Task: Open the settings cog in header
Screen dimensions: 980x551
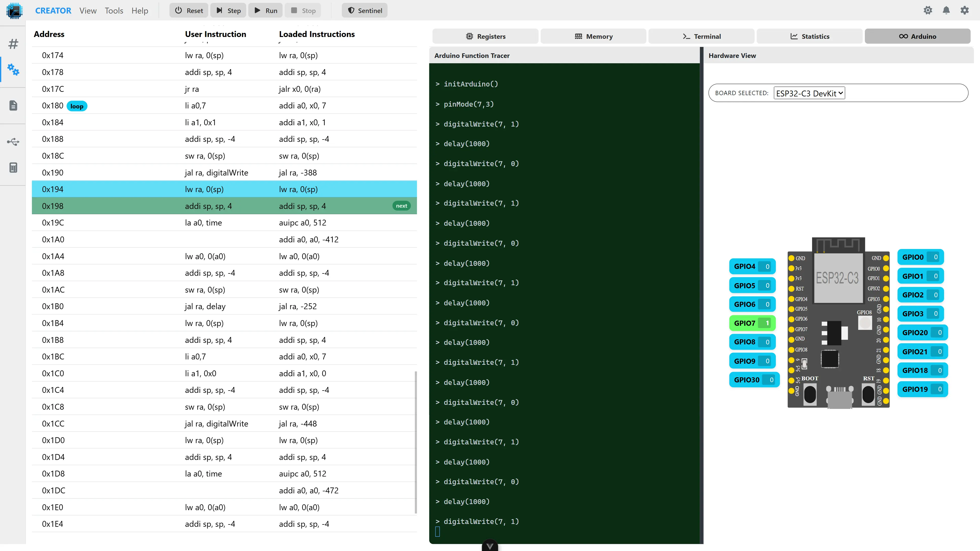Action: coord(964,10)
